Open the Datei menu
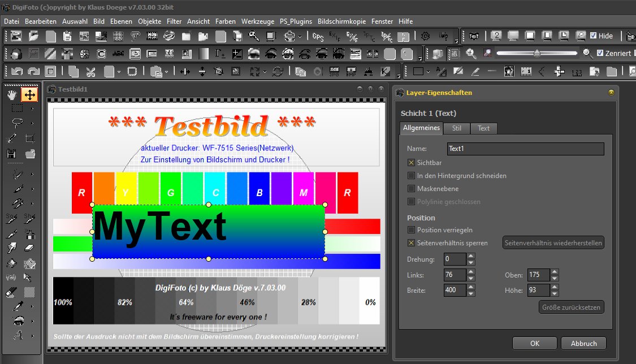The image size is (636, 364). point(11,21)
